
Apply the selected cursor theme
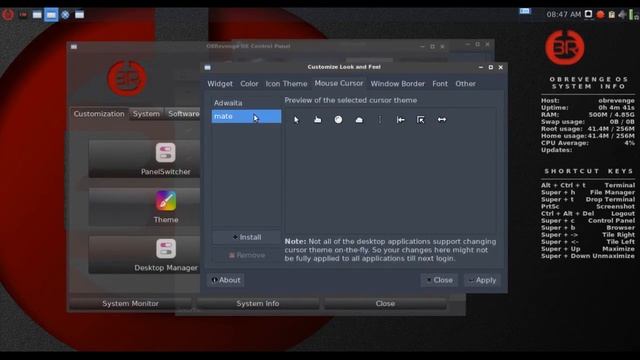click(x=482, y=280)
